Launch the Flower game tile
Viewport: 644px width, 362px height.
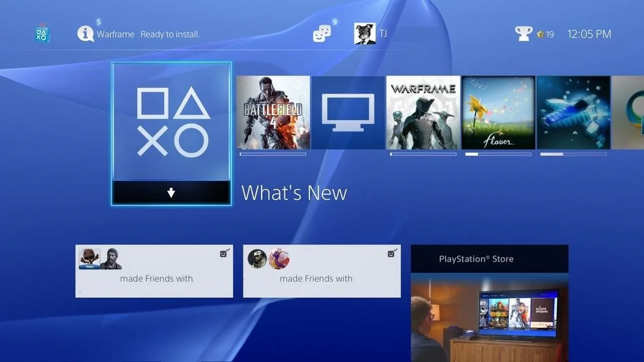pyautogui.click(x=498, y=112)
